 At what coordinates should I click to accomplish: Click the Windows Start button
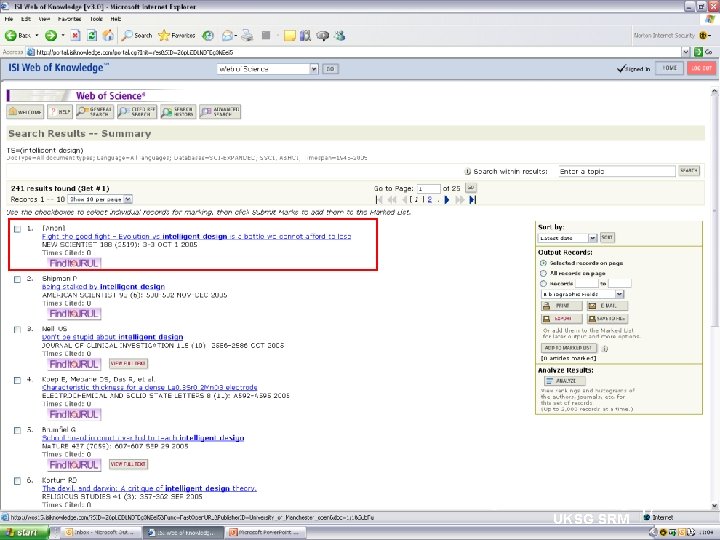coord(24,533)
